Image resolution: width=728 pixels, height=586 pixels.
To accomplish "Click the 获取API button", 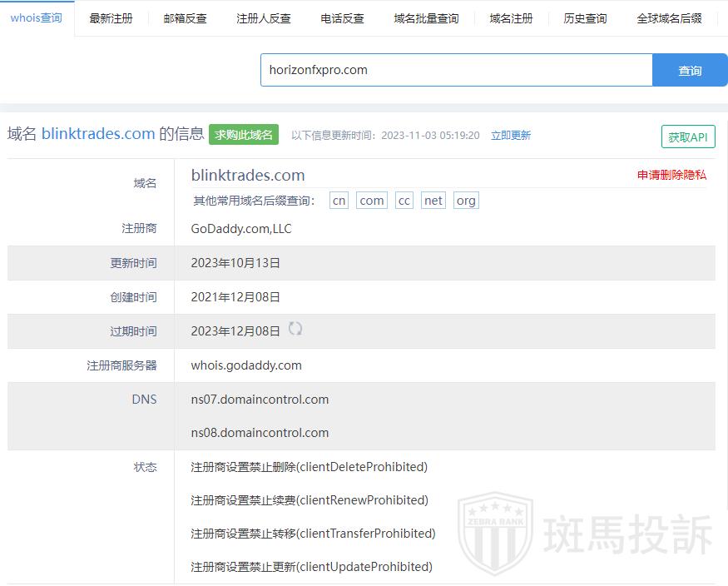I will [x=688, y=137].
